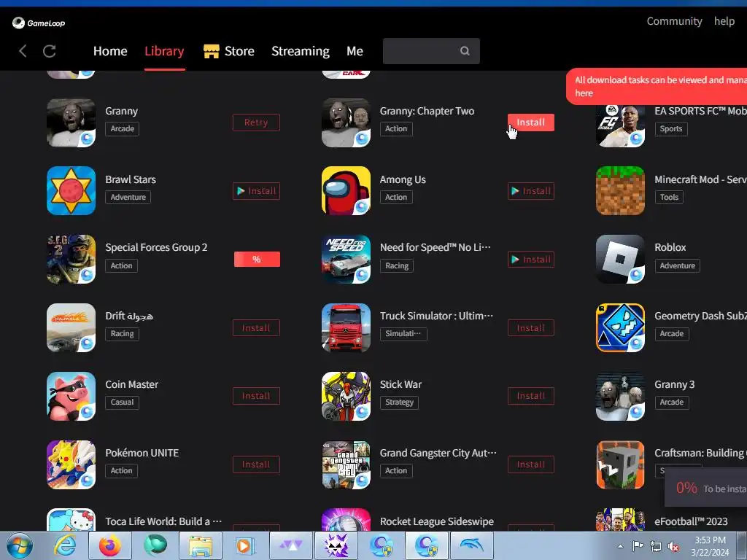Click the volume icon in system tray
Viewport: 747px width, 560px height.
673,547
